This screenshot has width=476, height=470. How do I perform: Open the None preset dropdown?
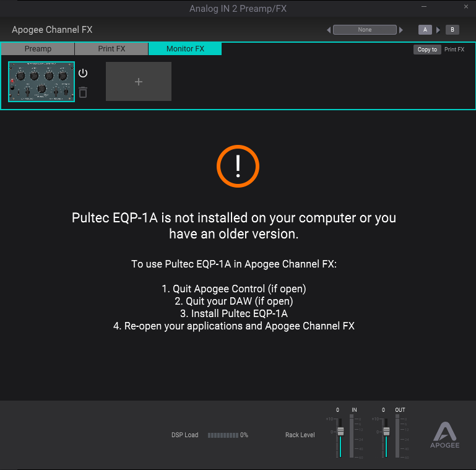pos(365,30)
